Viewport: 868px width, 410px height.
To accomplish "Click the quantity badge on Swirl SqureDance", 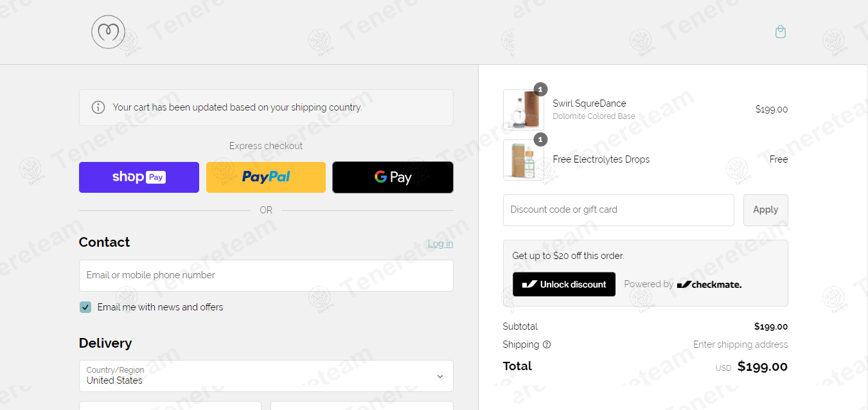I will point(540,89).
